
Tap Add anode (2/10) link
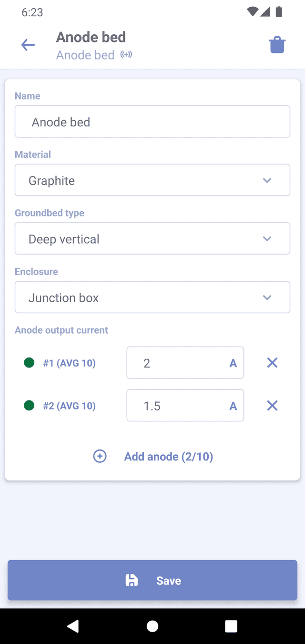click(x=168, y=457)
